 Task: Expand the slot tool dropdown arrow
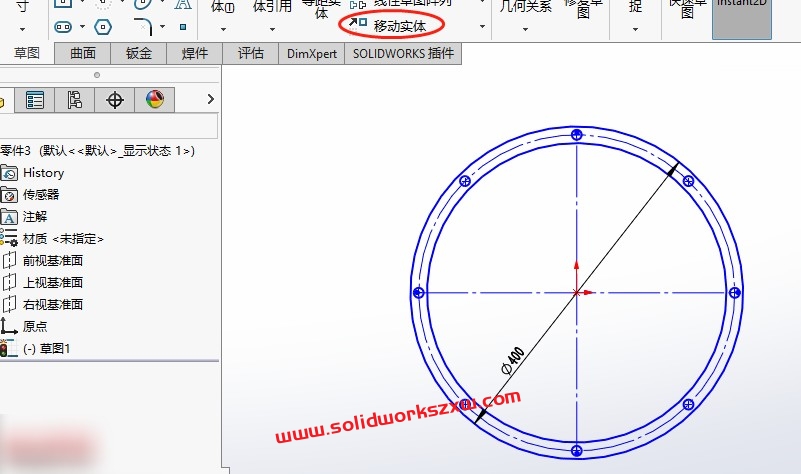[82, 27]
